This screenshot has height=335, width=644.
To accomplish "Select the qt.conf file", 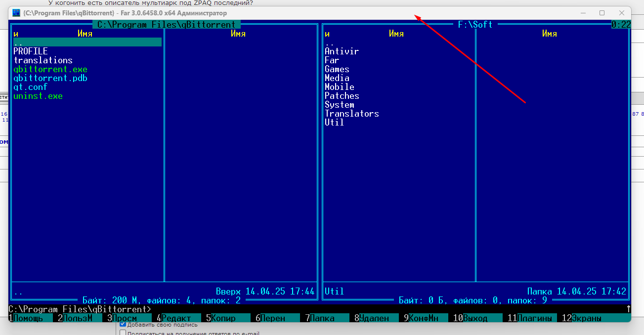I will [31, 87].
